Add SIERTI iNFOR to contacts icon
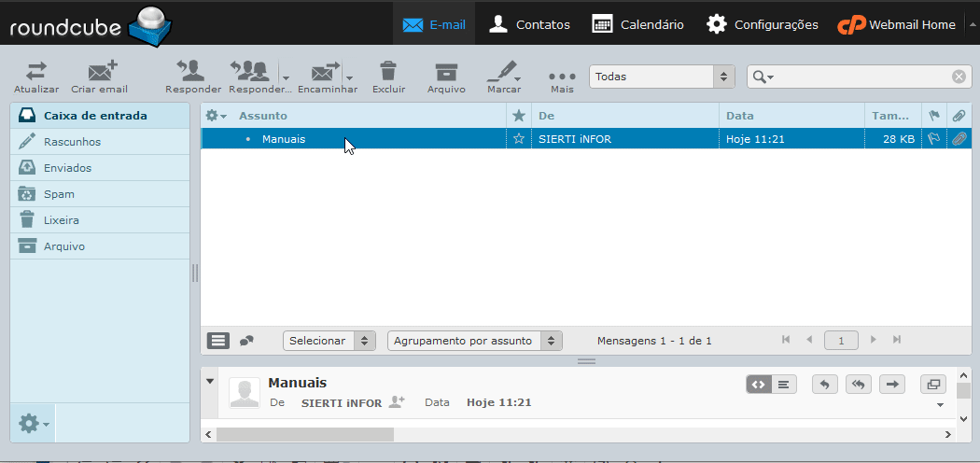The image size is (980, 463). (x=397, y=401)
